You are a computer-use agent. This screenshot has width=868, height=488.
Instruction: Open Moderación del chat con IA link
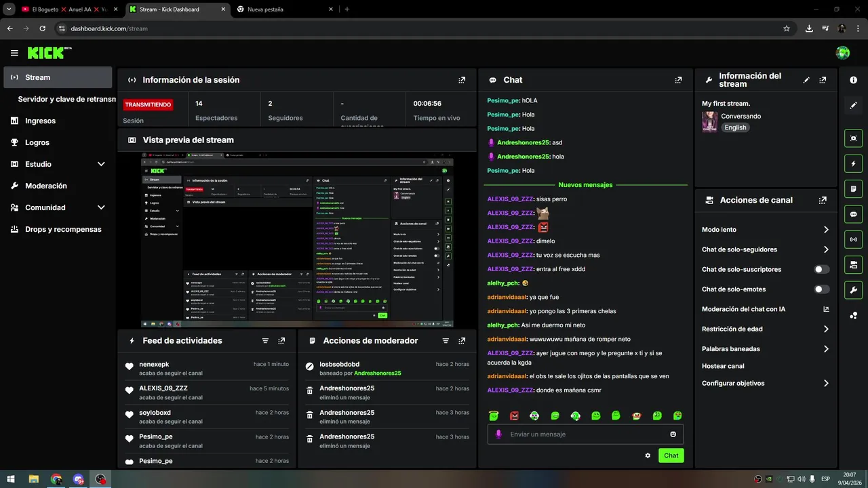tap(766, 309)
